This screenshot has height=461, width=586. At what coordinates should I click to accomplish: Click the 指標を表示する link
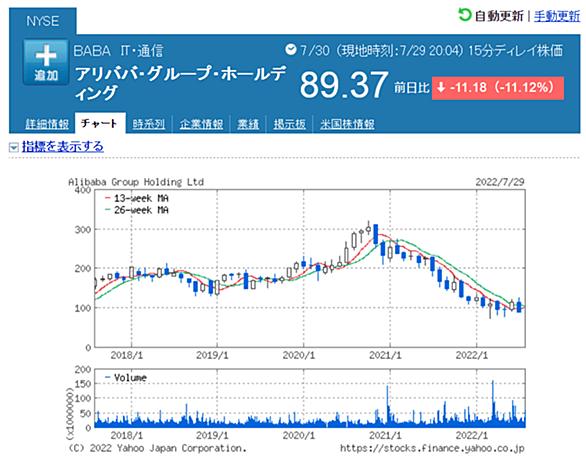coord(63,146)
